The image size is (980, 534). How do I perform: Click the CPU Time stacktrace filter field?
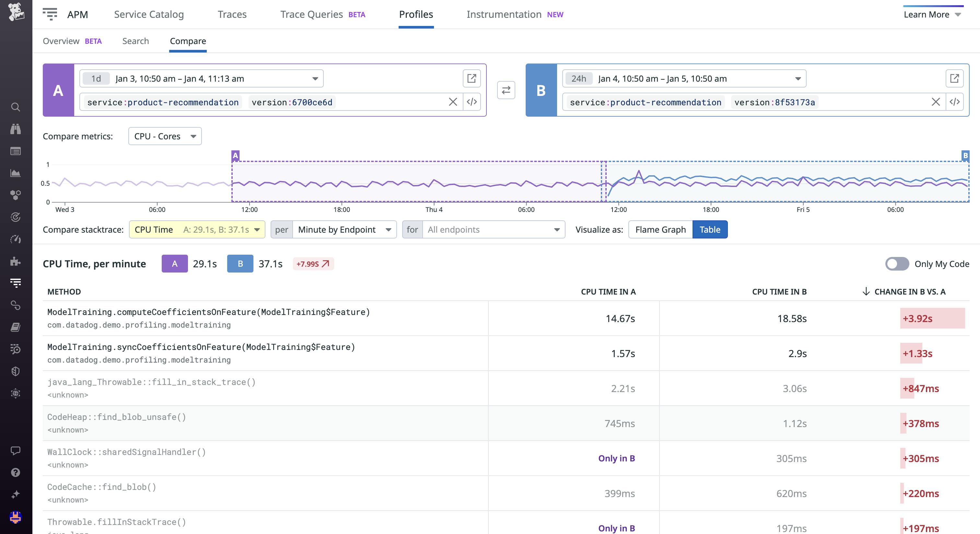coord(196,229)
